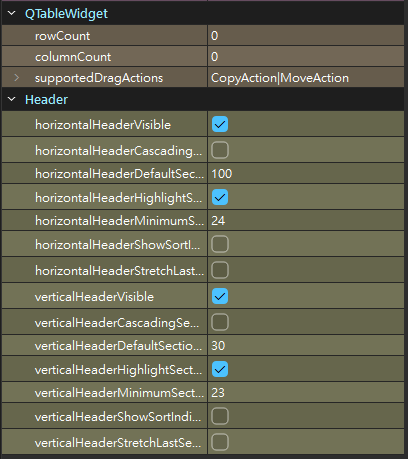Image resolution: width=408 pixels, height=459 pixels.
Task: Select horizontalHeaderHighlightS... property label
Action: click(119, 198)
